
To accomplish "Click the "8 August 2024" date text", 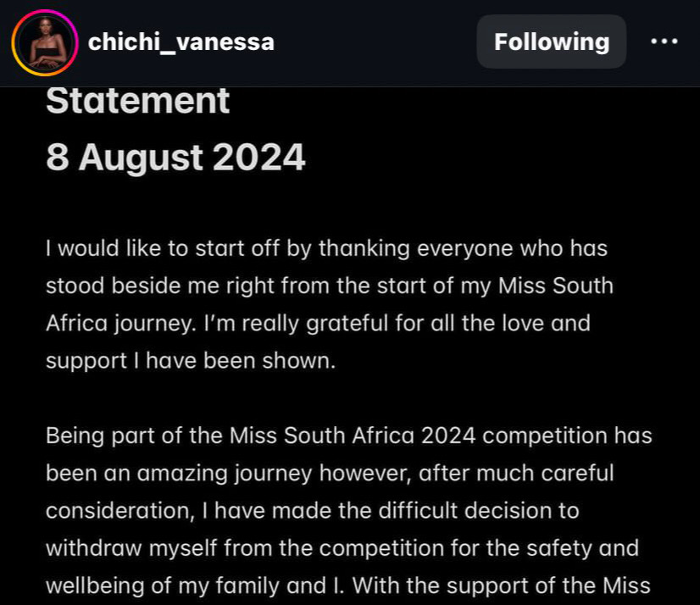I will click(175, 157).
